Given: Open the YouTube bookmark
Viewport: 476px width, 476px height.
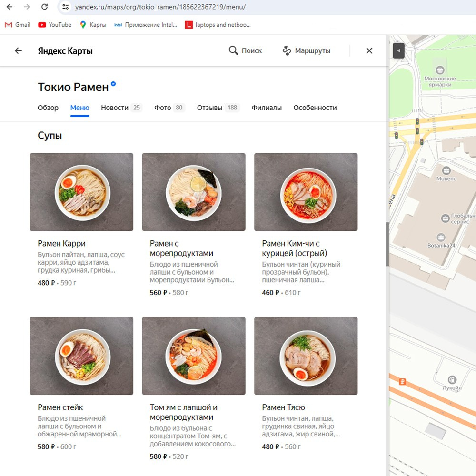Looking at the screenshot, I should (x=55, y=25).
